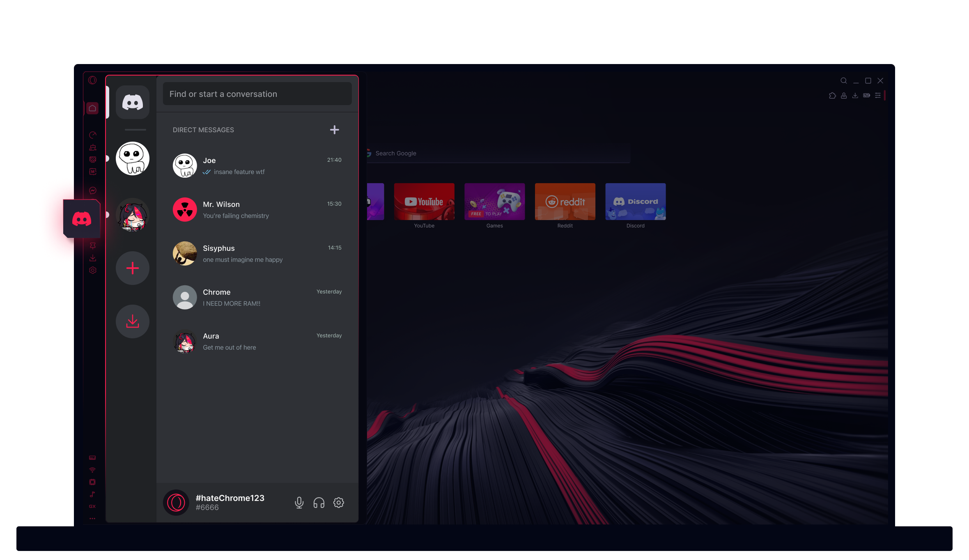The image size is (969, 560).
Task: Start a new direct message with plus button
Action: pos(335,130)
